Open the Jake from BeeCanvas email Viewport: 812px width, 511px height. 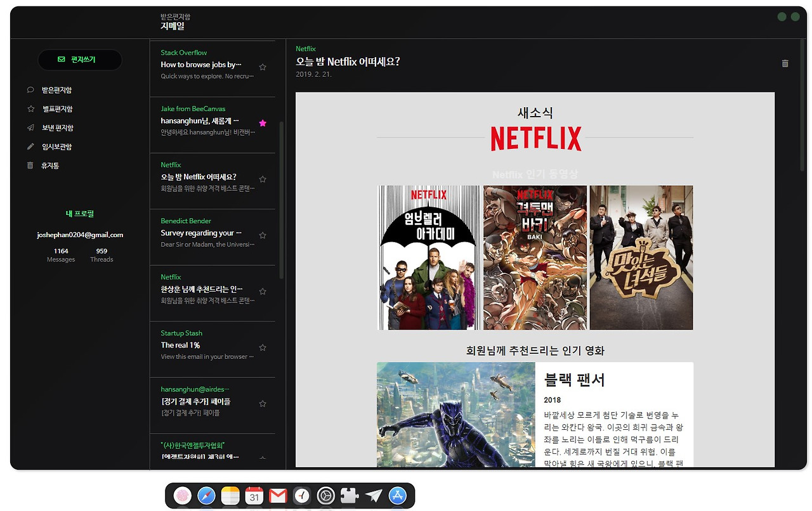pyautogui.click(x=213, y=125)
